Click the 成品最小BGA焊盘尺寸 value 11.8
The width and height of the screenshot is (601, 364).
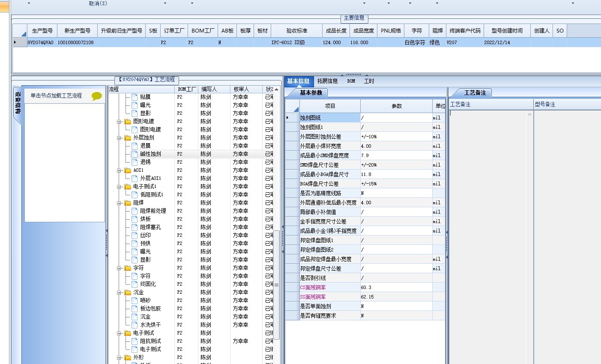point(396,174)
